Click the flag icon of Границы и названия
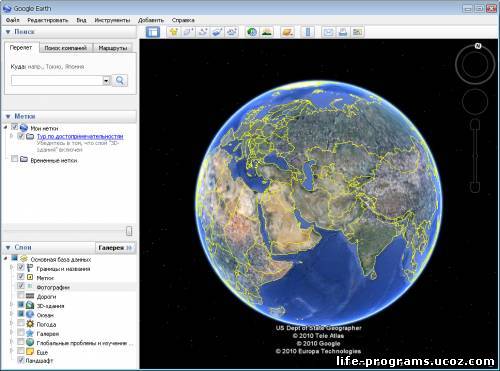 click(30, 268)
